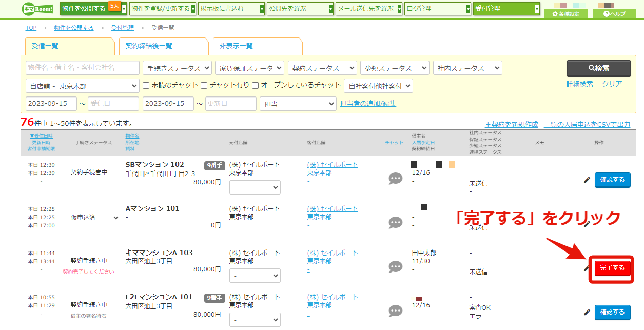Click 9番手 badge on SBマンション 102

coord(214,165)
